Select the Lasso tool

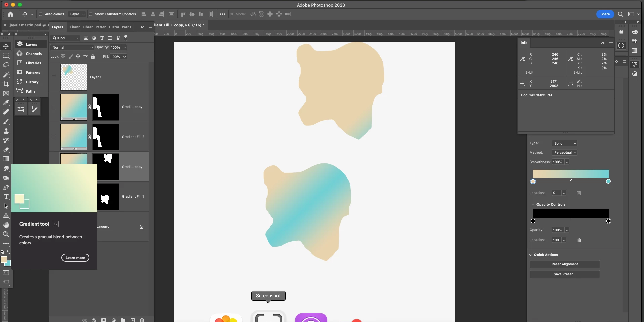point(6,65)
